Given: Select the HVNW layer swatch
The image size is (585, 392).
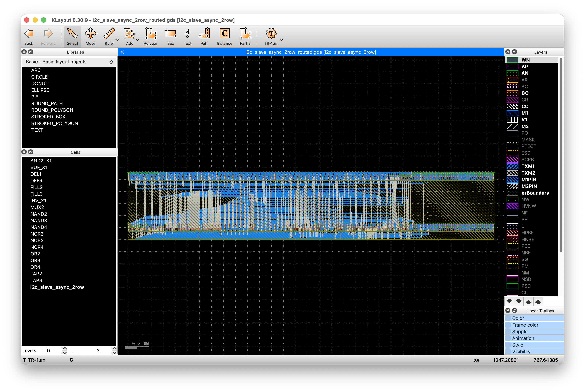Looking at the screenshot, I should click(512, 206).
